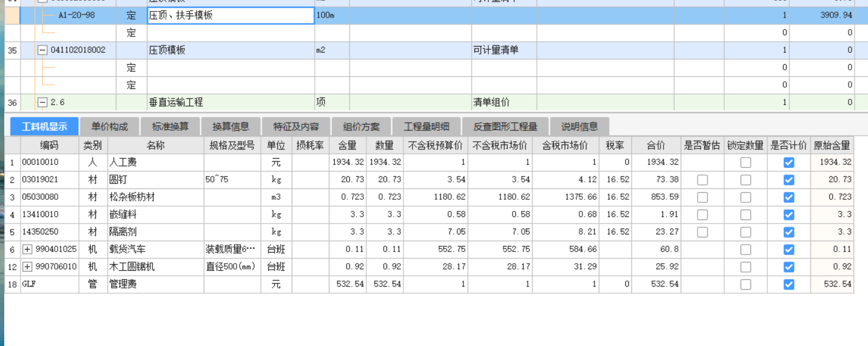Collapse the 041102018002 压顶模板 item
The height and width of the screenshot is (346, 868).
[42, 50]
